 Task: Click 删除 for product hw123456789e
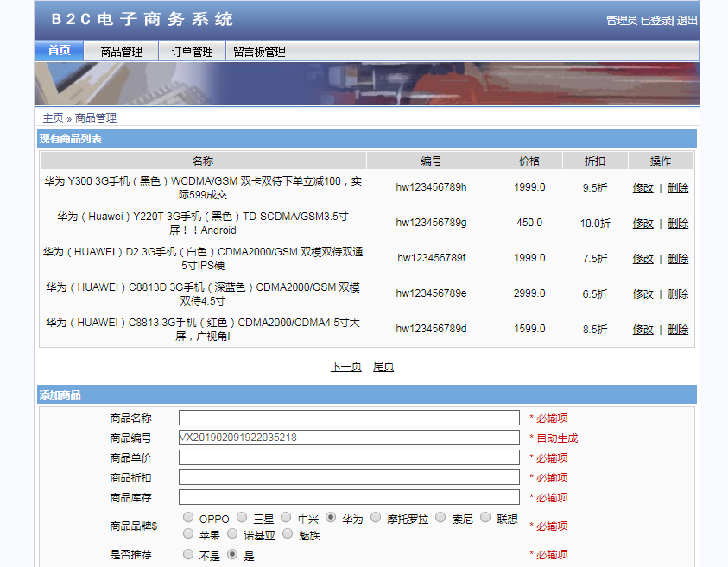678,293
